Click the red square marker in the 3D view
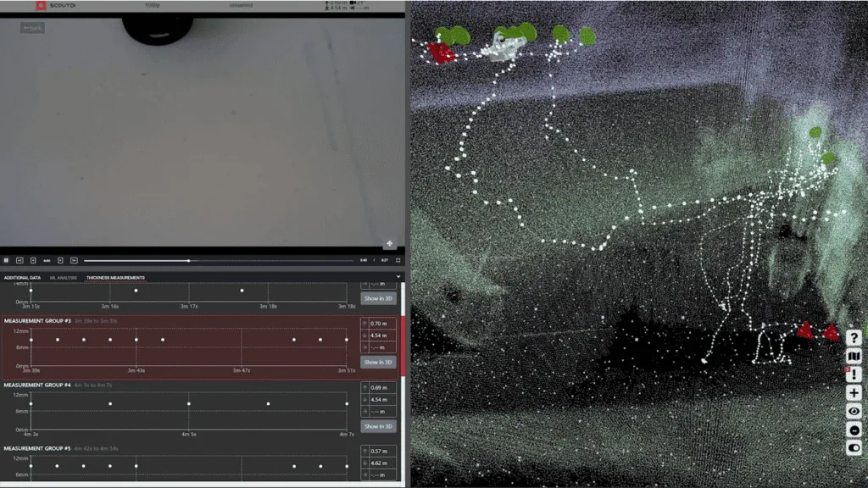Screen dimensions: 868x488 point(441,53)
